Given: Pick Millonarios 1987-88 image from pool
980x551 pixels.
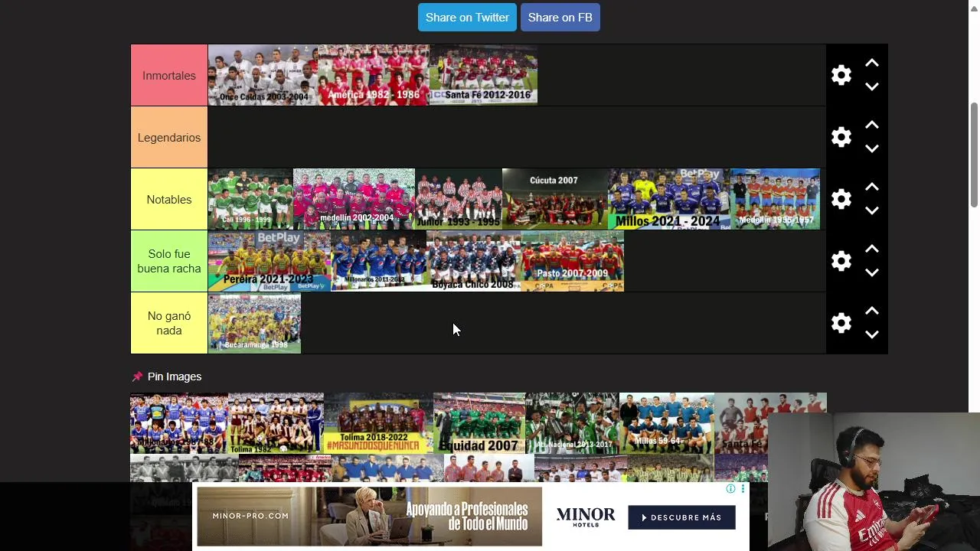Looking at the screenshot, I should pyautogui.click(x=178, y=423).
